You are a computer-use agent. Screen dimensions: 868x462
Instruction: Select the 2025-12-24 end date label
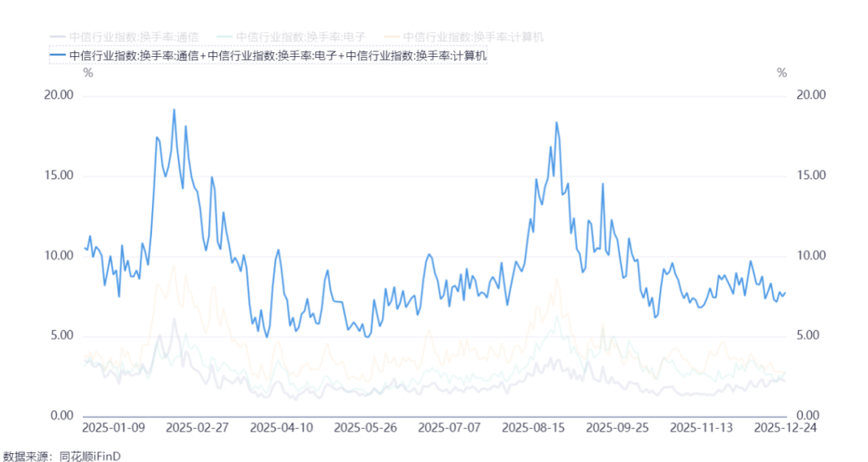click(785, 427)
